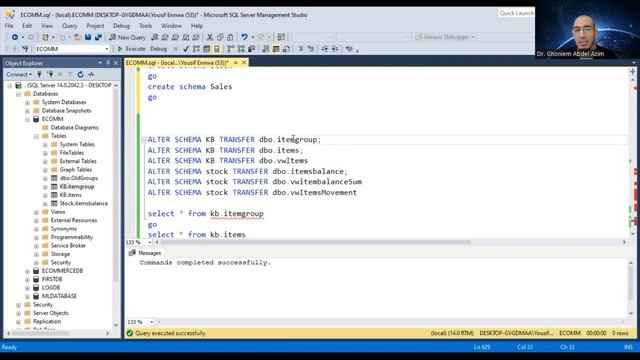The image size is (640, 360).
Task: Select the Stock.itemsbalance table
Action: [x=84, y=203]
